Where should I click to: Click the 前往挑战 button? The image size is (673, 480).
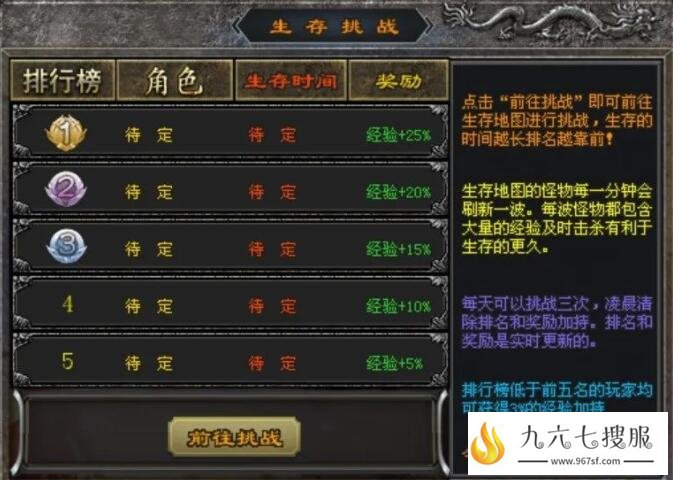[234, 437]
